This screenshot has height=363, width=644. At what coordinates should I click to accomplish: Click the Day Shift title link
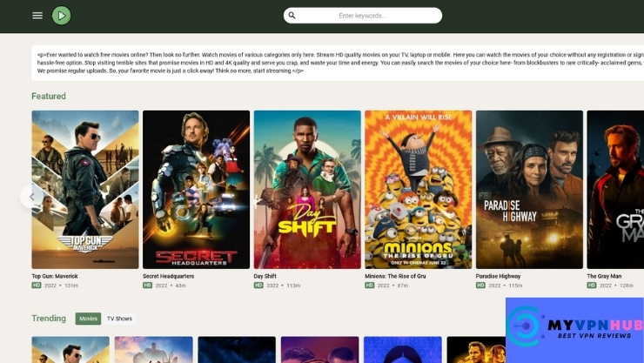(x=265, y=276)
